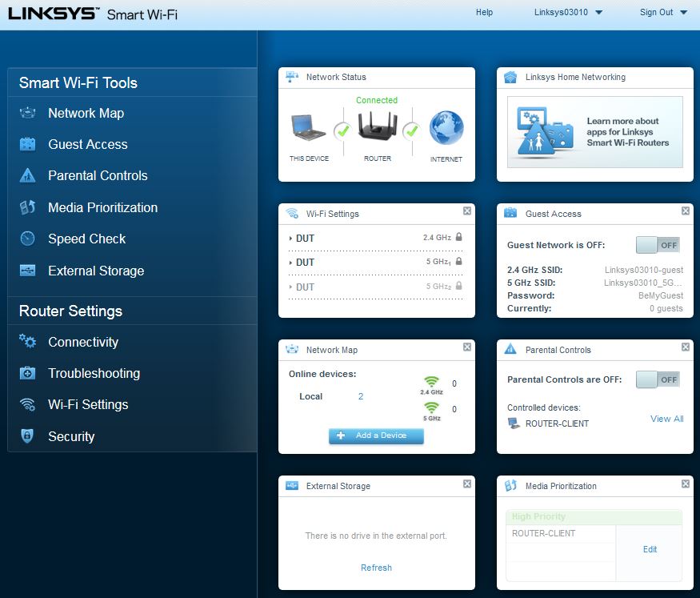Click the INTERNET globe icon
The height and width of the screenshot is (598, 700).
pyautogui.click(x=446, y=128)
